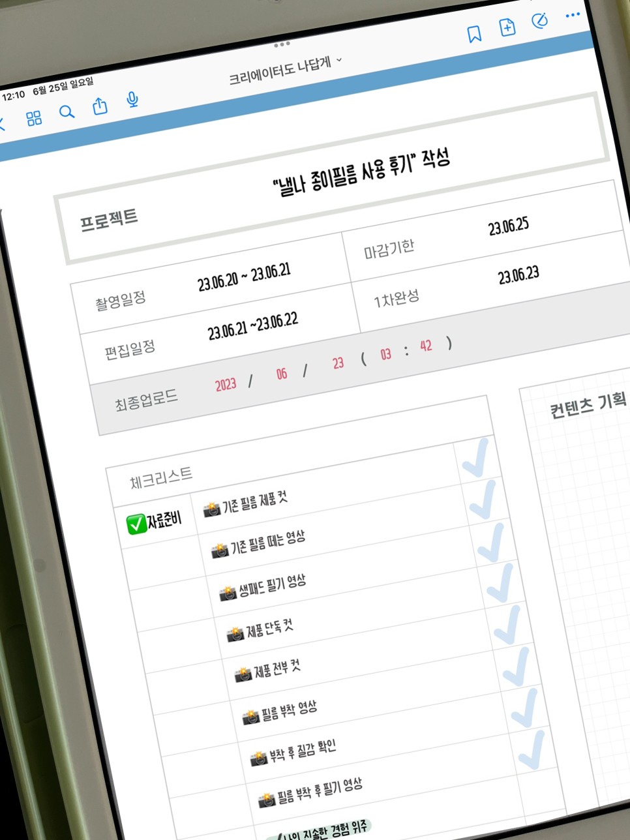Tap the camera emoji beside 제품 단독 컷

pos(235,634)
